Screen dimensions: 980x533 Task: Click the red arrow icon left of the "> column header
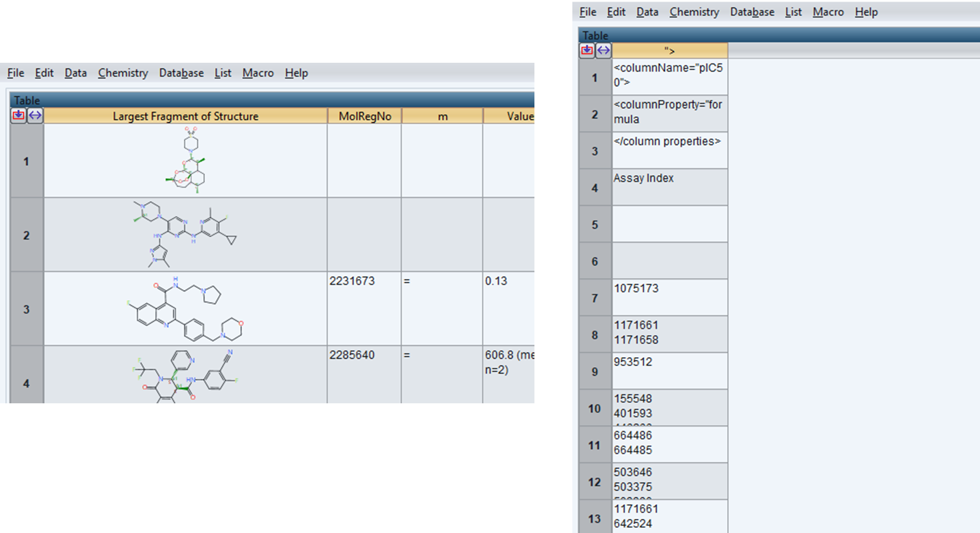click(x=587, y=50)
